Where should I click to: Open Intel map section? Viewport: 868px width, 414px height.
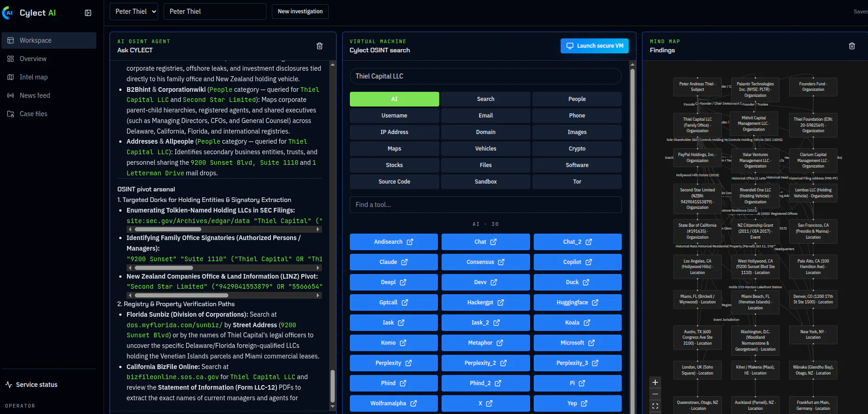point(49,77)
